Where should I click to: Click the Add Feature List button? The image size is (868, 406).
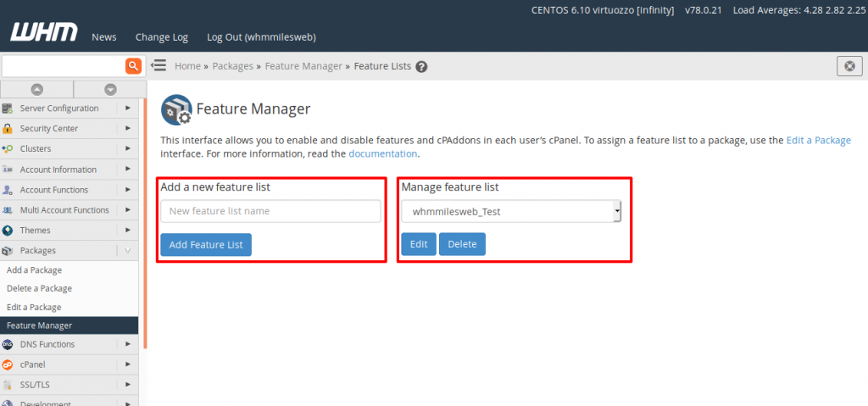(206, 245)
